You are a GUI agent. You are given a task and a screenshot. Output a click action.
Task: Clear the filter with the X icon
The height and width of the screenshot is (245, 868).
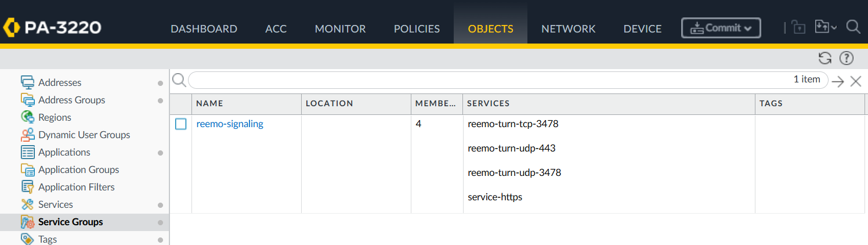(856, 81)
